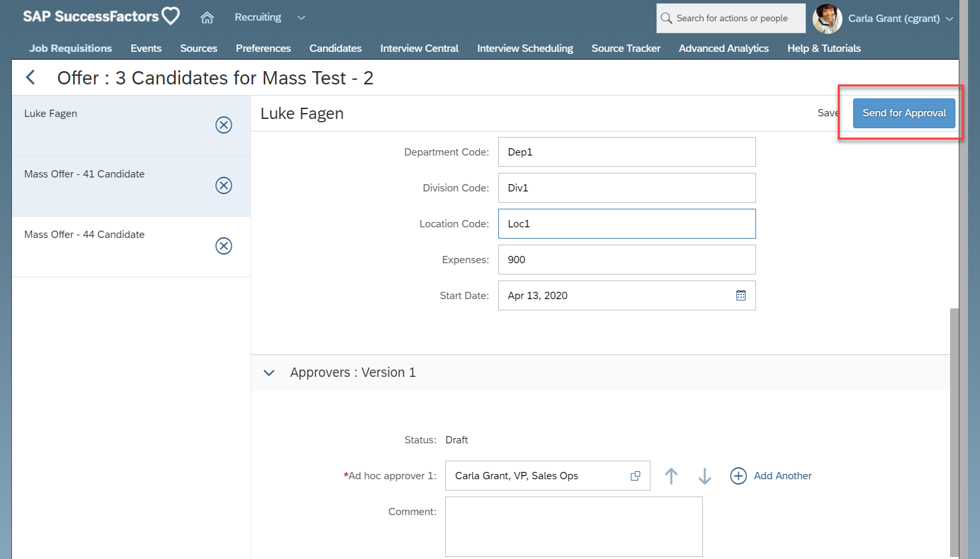Viewport: 980px width, 559px height.
Task: Click the Send for Approval button
Action: (x=904, y=113)
